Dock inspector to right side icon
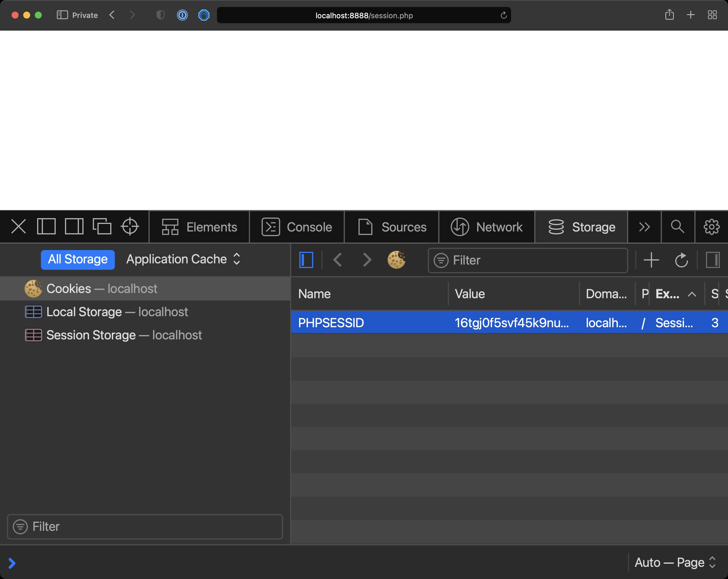The image size is (728, 579). click(x=74, y=227)
